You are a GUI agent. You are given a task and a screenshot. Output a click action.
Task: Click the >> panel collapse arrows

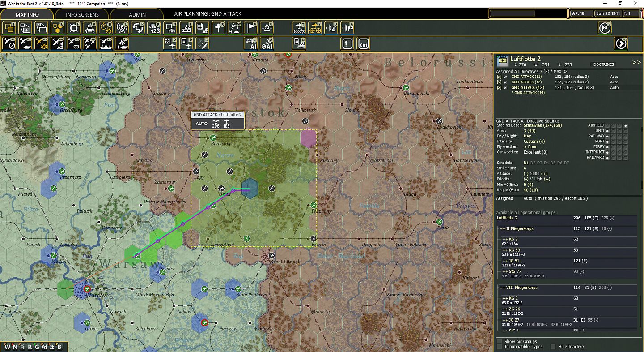[x=636, y=62]
